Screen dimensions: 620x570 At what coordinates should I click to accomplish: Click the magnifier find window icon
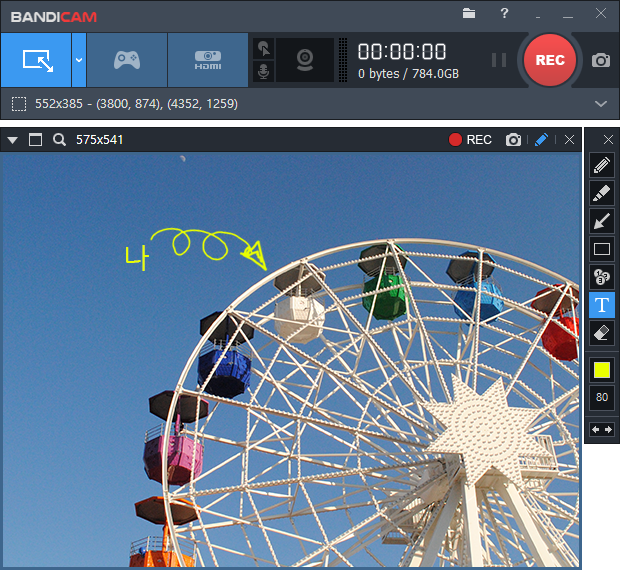coord(59,140)
